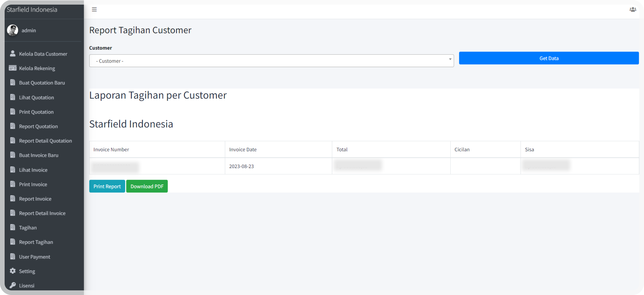Viewport: 644px width, 295px height.
Task: Open Buat Quotation Baru menu item
Action: click(x=42, y=83)
